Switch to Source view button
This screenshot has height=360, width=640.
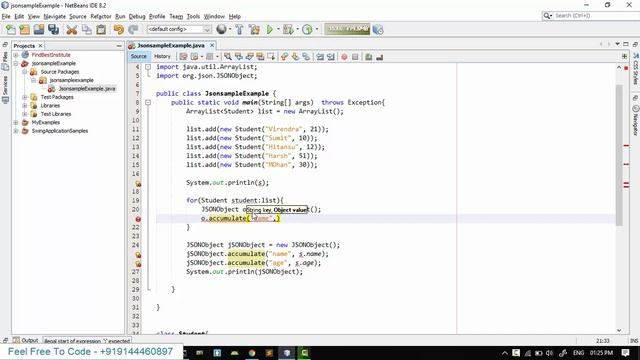pyautogui.click(x=139, y=56)
